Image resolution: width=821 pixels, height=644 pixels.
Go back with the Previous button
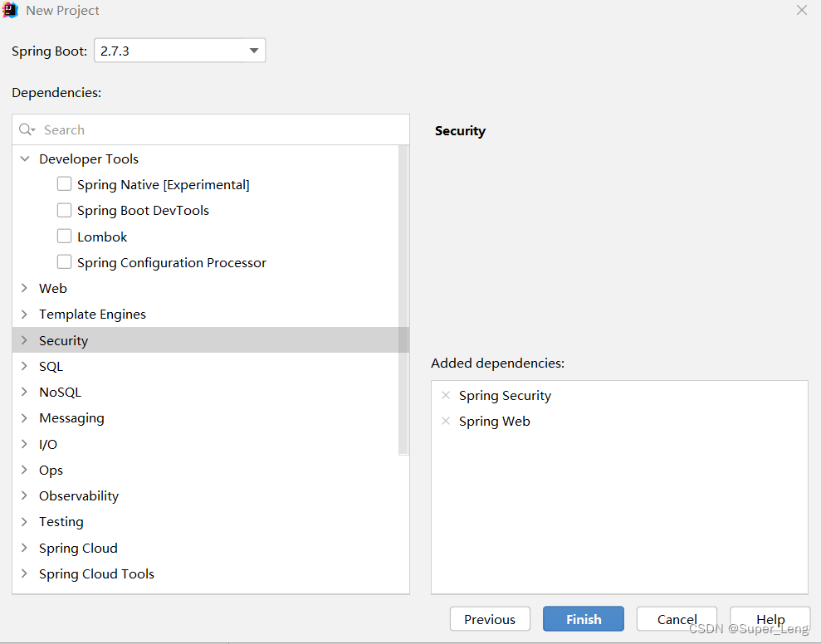click(490, 619)
